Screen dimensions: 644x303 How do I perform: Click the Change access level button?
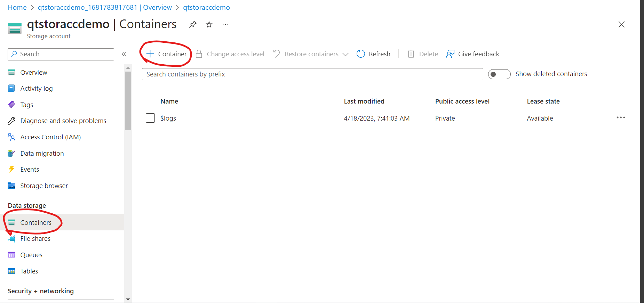[x=230, y=54]
